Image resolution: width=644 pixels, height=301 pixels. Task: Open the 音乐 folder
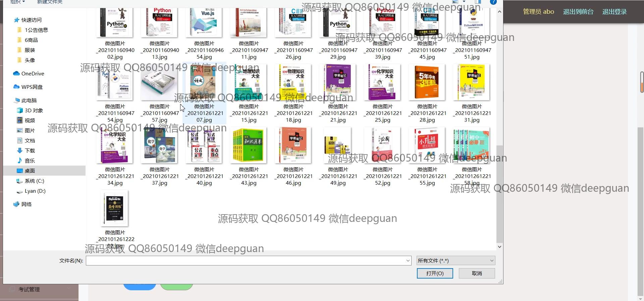click(x=26, y=161)
